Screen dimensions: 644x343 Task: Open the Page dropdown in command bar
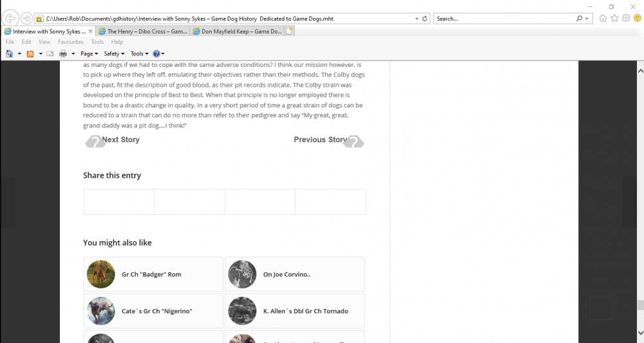[x=89, y=54]
